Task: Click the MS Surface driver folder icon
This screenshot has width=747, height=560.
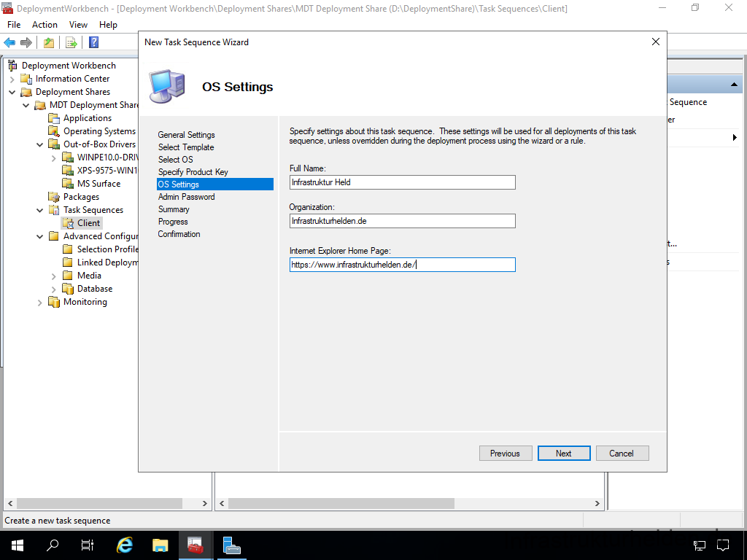Action: click(68, 183)
